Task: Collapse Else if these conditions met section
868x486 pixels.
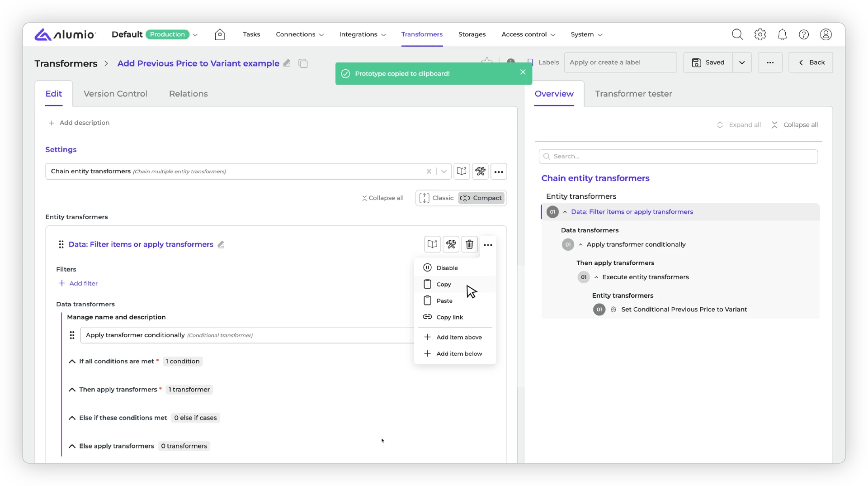Action: coord(72,418)
